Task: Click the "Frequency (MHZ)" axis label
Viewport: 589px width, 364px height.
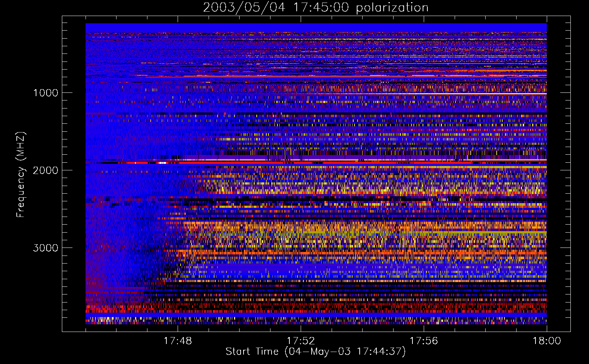Action: pos(20,175)
